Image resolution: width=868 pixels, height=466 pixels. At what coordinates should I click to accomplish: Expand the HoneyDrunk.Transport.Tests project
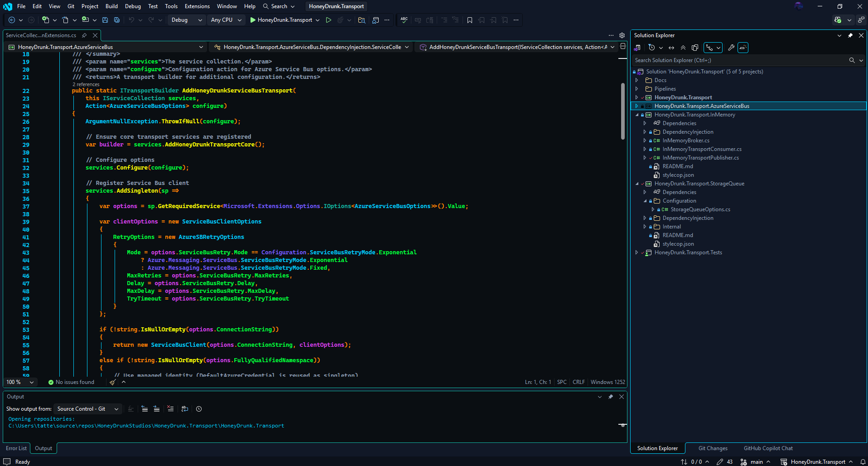(637, 252)
